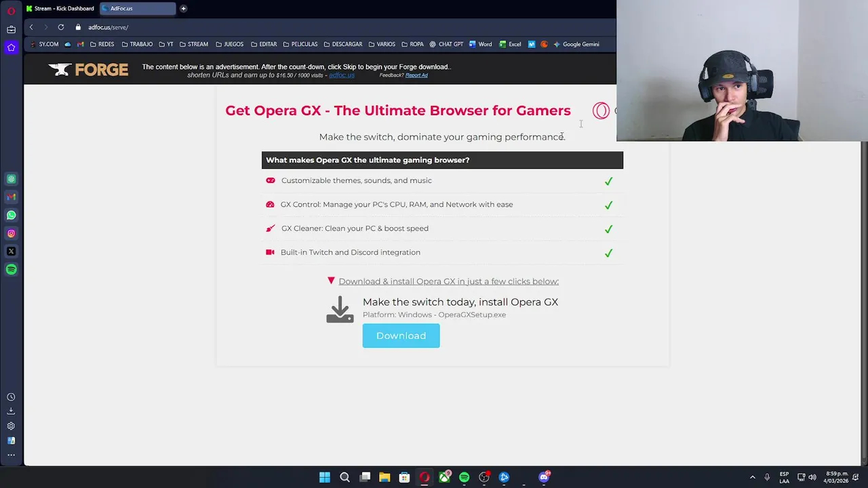The image size is (868, 488).
Task: Click "Platform: Windows - OperaGXSetup.exe" text
Action: (x=434, y=314)
